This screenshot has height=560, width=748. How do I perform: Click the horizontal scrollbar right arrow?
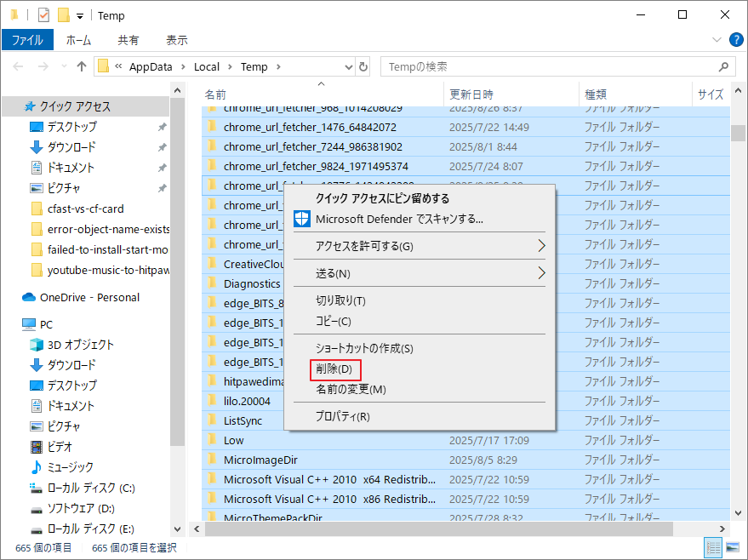tap(722, 529)
